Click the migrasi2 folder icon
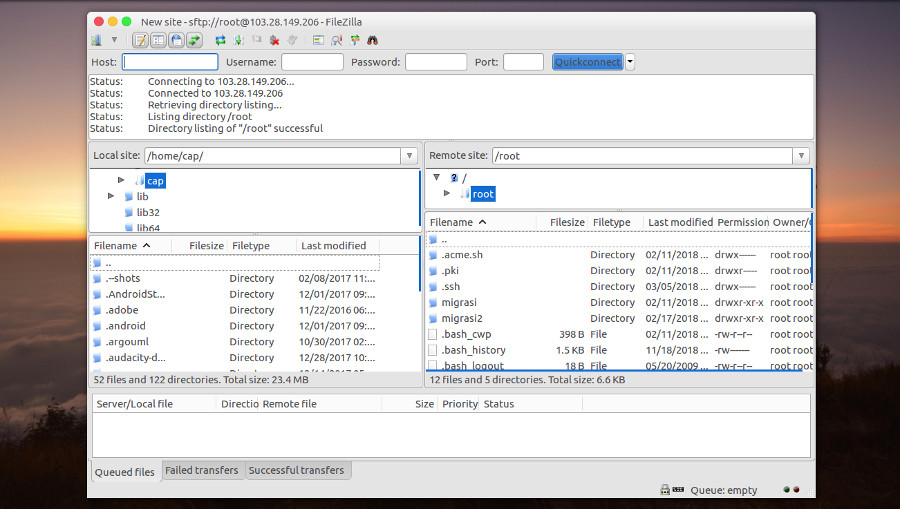This screenshot has height=509, width=900. coord(433,318)
